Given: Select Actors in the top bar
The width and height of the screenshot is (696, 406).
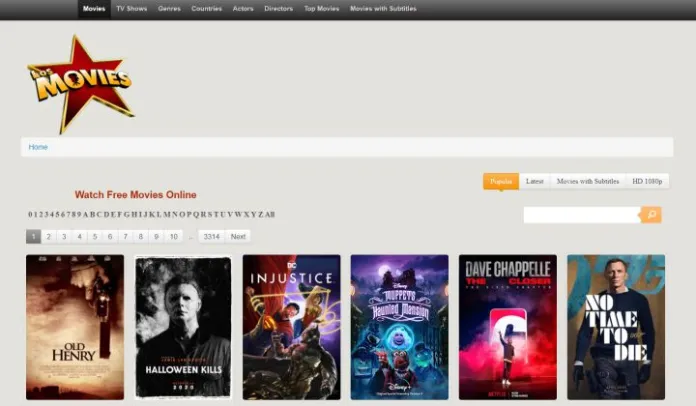Looking at the screenshot, I should click(243, 9).
